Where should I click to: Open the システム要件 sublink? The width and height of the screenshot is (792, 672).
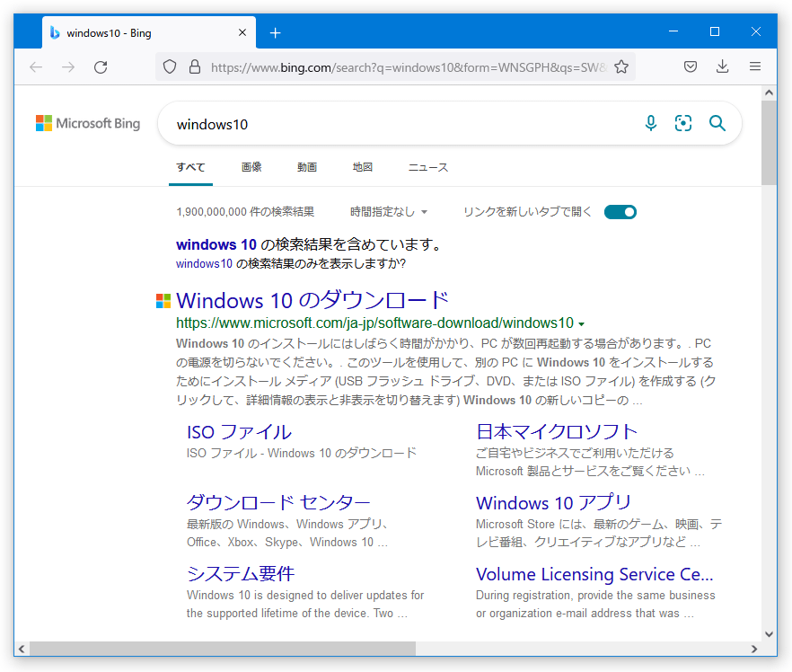[x=241, y=574]
